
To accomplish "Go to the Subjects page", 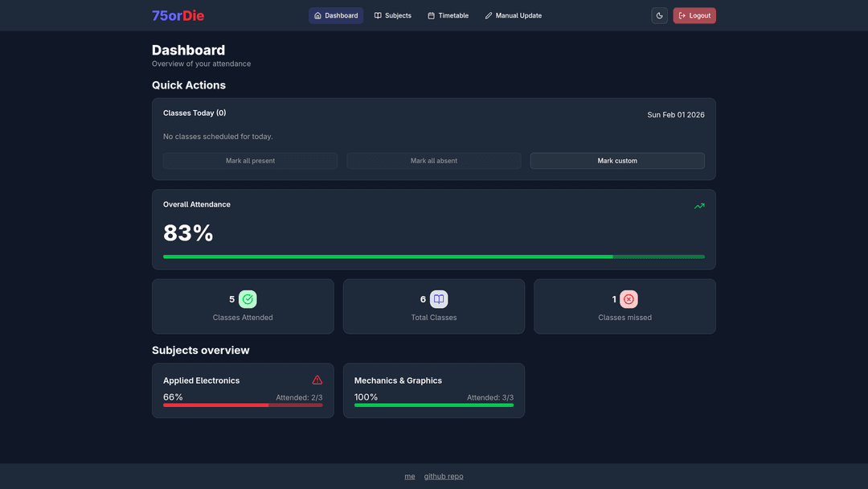I will coord(392,15).
